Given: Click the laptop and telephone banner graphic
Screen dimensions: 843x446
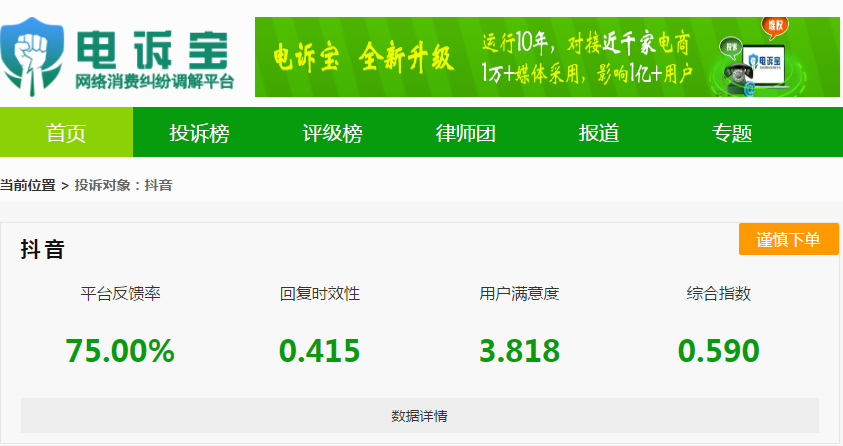Looking at the screenshot, I should point(758,69).
